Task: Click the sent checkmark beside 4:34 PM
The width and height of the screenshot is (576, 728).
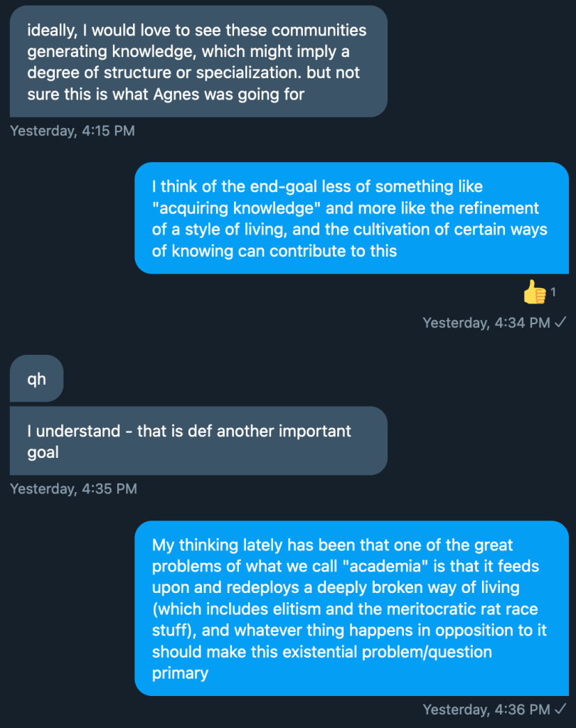Action: (x=561, y=323)
